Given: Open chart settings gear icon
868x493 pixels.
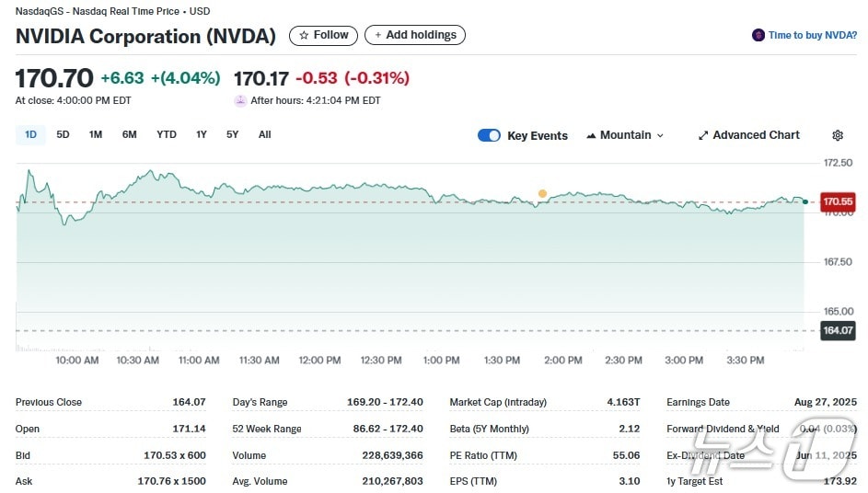Looking at the screenshot, I should (x=837, y=135).
